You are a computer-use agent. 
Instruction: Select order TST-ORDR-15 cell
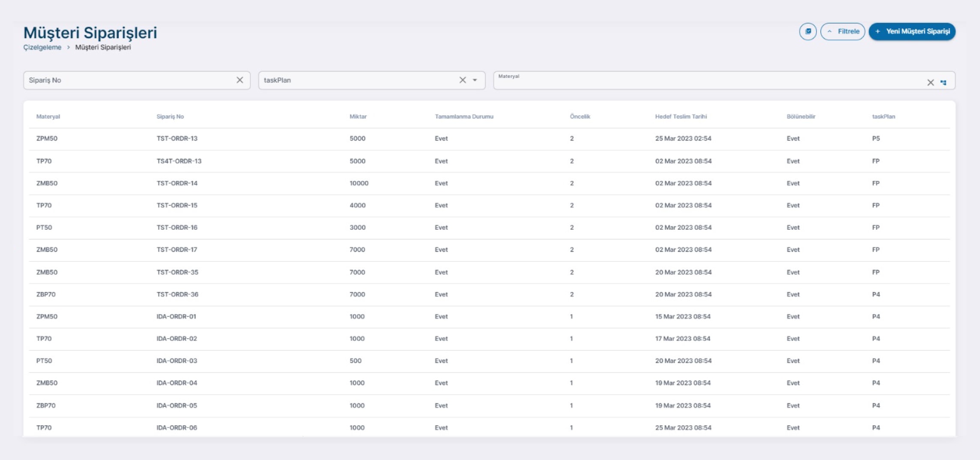coord(177,205)
